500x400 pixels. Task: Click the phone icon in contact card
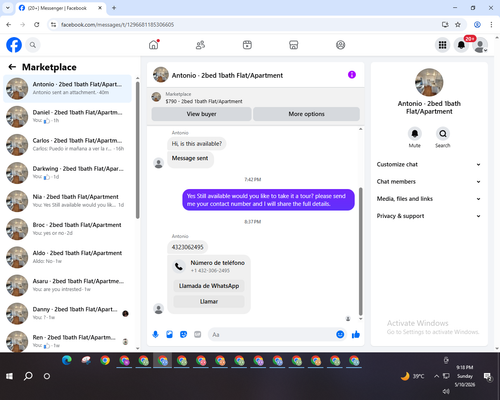tap(179, 266)
